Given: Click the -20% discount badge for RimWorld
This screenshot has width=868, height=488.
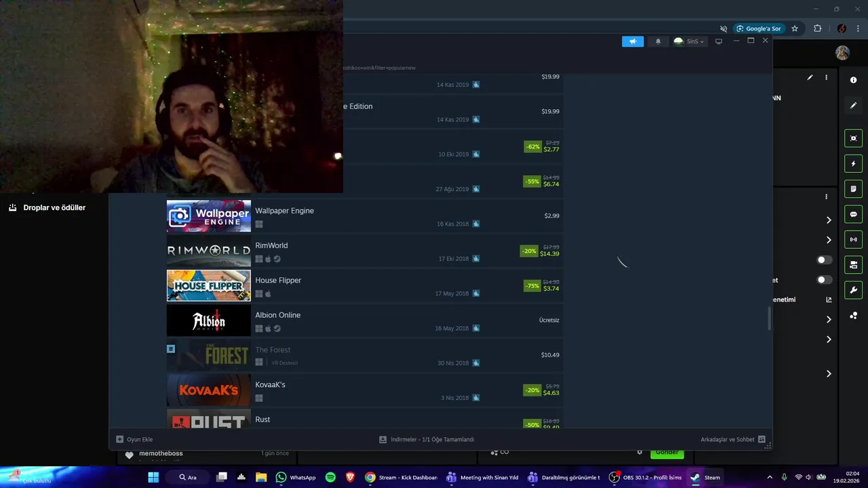Looking at the screenshot, I should tap(529, 251).
